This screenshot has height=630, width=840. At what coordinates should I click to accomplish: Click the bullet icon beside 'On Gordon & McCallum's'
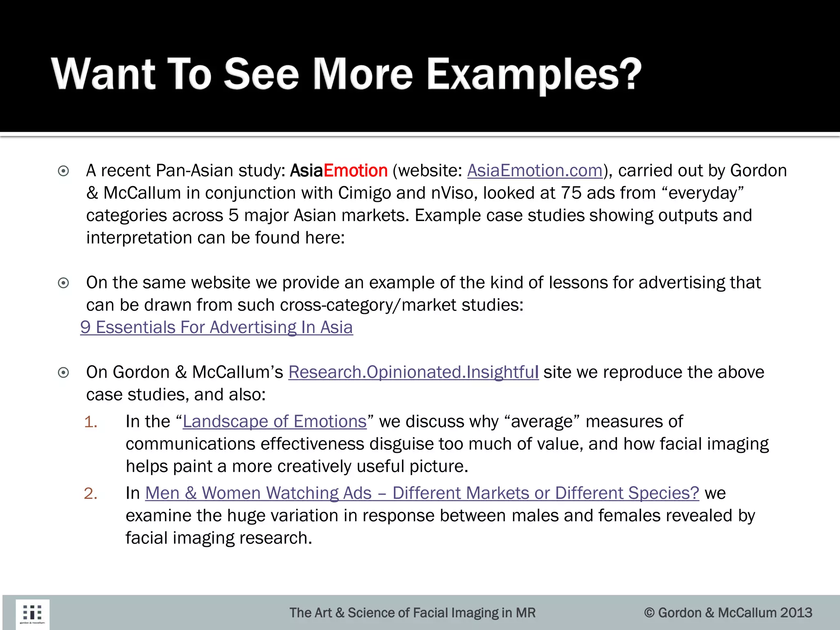pos(64,372)
